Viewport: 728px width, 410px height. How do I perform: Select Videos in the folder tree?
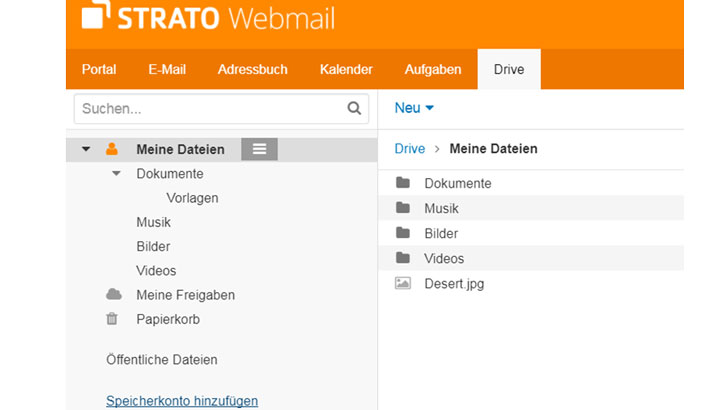156,270
